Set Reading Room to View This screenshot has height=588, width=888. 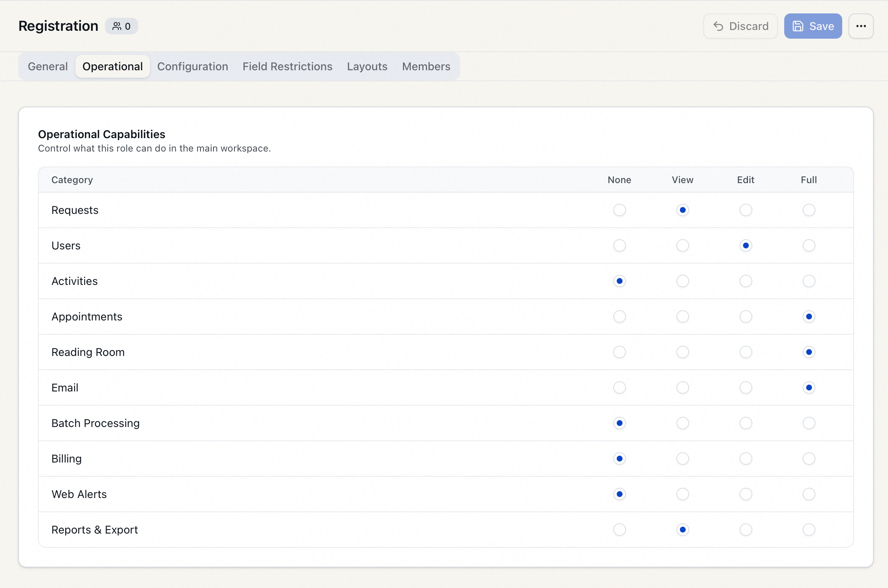coord(683,352)
